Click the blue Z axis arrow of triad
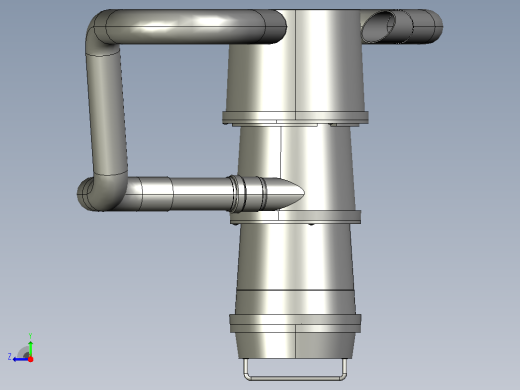Viewport: 520px width, 390px height. point(20,359)
